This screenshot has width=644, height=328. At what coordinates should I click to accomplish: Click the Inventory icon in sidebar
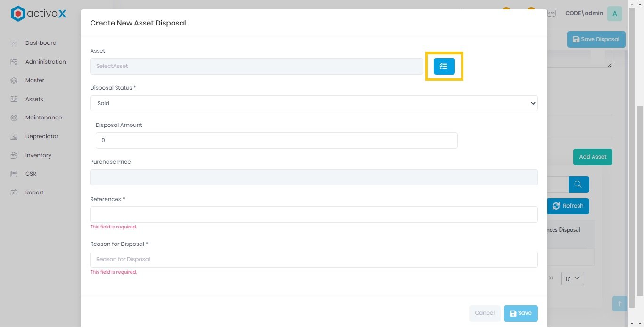(14, 155)
